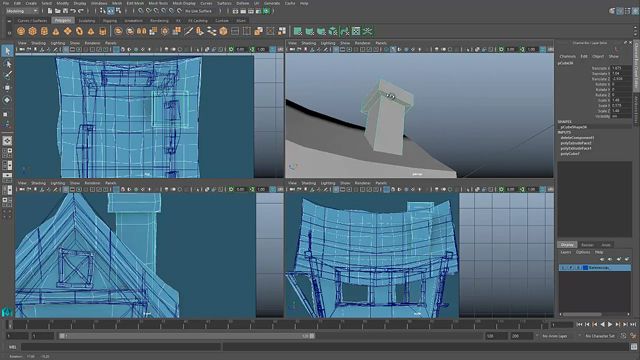Open the Edit Mesh menu
Screen dimensions: 640x360
tap(135, 3)
